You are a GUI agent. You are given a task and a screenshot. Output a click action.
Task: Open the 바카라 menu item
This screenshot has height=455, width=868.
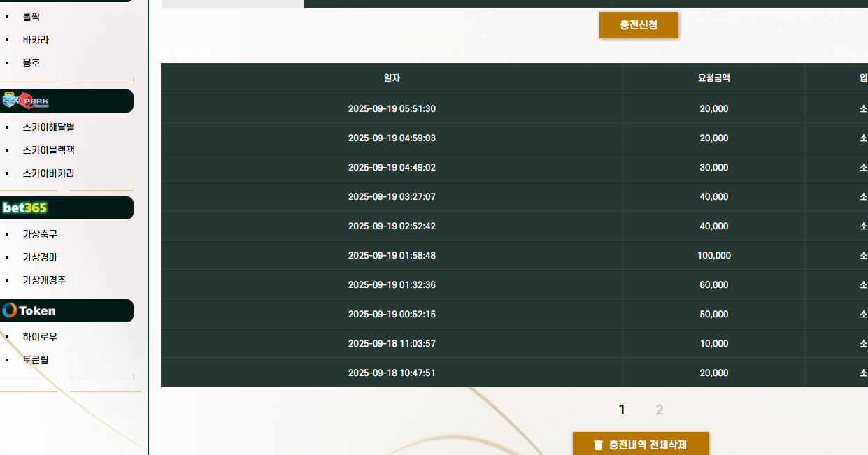pos(36,40)
